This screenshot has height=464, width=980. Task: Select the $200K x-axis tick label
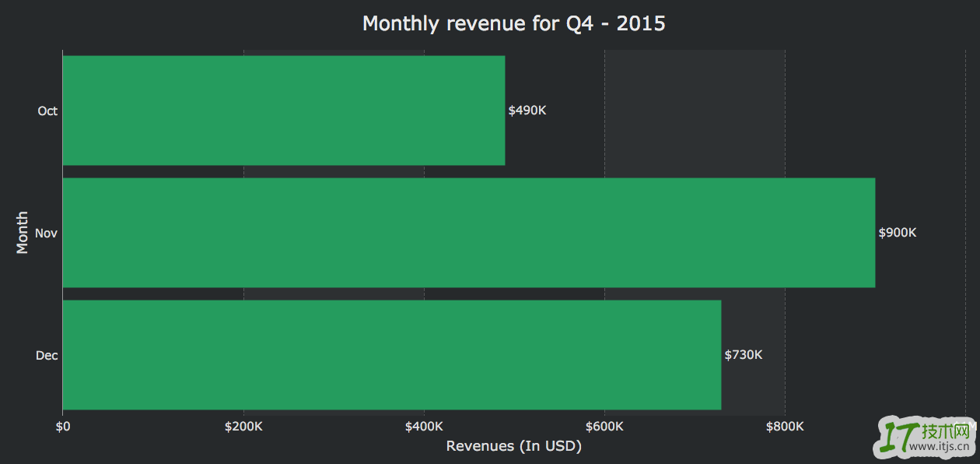pos(243,427)
